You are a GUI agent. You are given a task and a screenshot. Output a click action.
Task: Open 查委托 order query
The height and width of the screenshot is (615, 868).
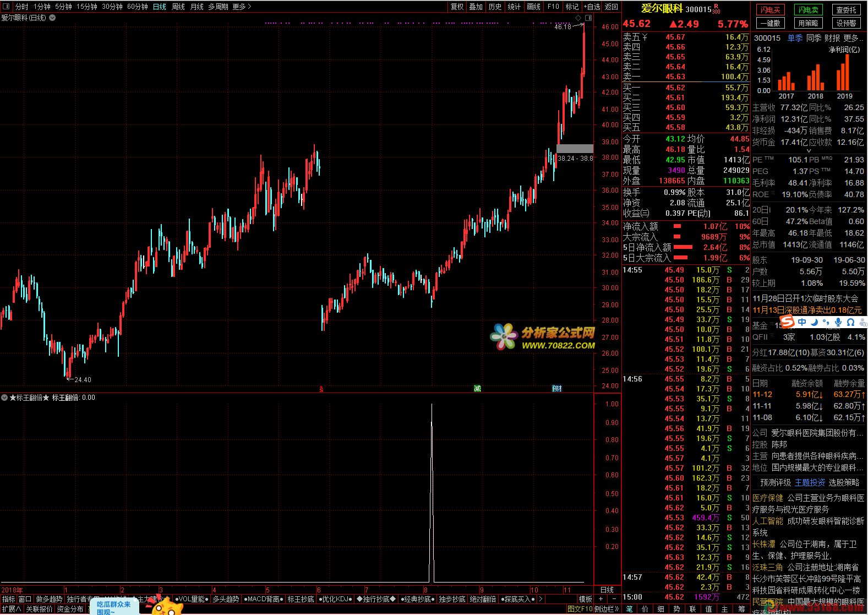[846, 10]
